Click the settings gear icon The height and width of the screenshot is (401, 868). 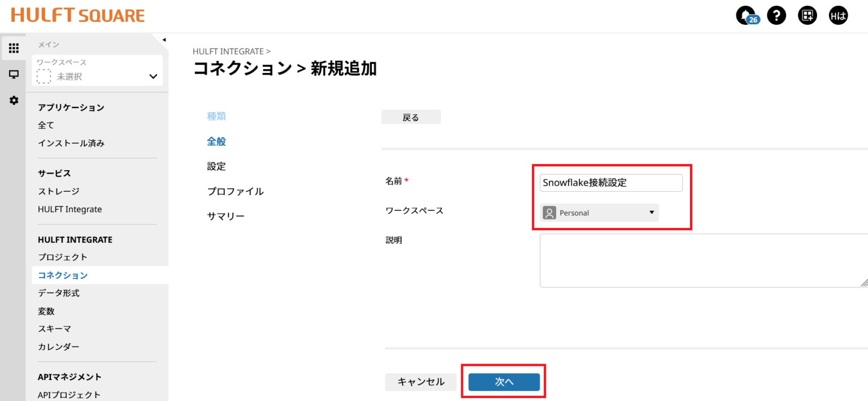tap(14, 100)
